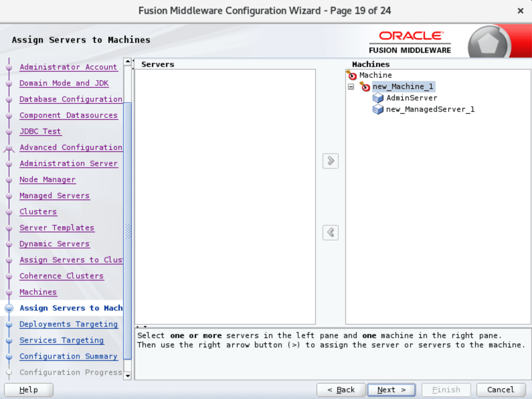The width and height of the screenshot is (532, 399).
Task: Click the Cancel button
Action: tap(501, 390)
